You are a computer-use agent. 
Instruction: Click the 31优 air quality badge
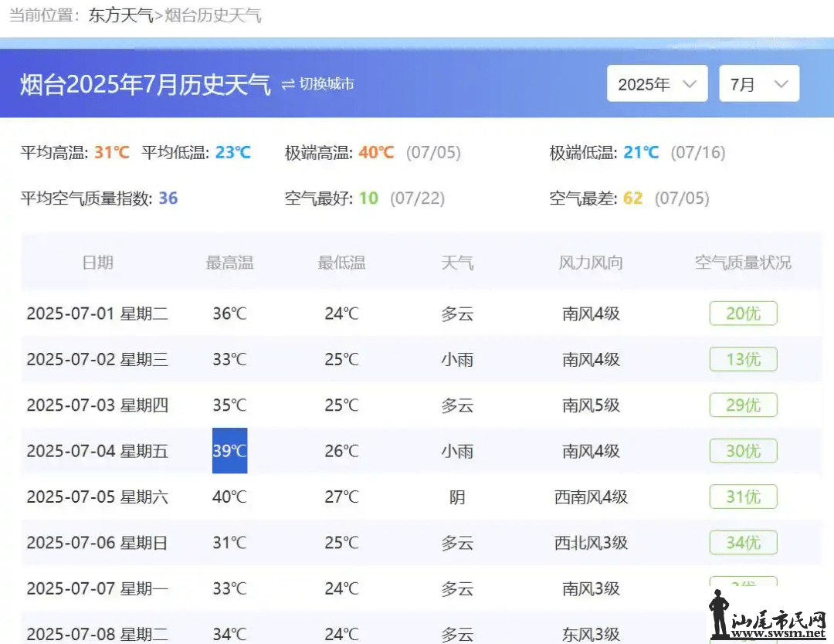tap(743, 497)
